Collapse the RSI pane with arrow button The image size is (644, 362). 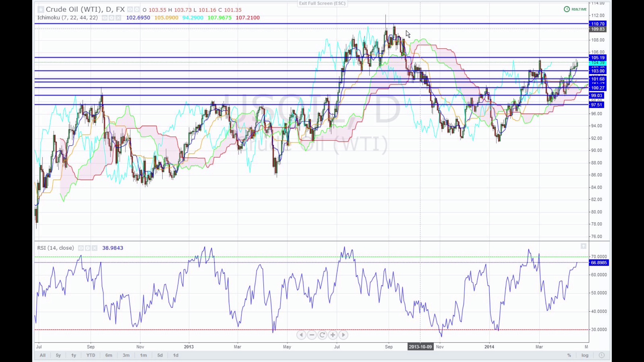coord(584,246)
